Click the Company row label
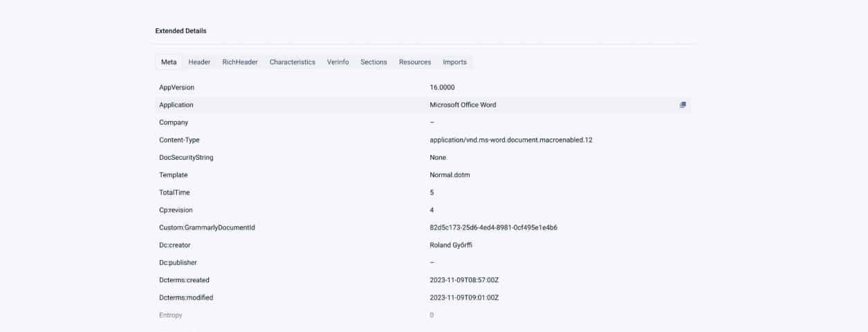Viewport: 868px width, 332px height. click(174, 122)
